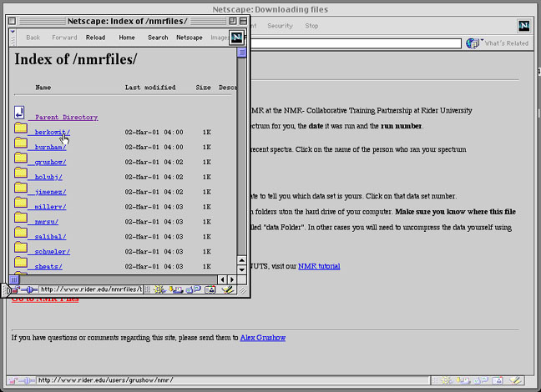
Task: Click the Netscape logo in the front window
Action: [x=236, y=38]
